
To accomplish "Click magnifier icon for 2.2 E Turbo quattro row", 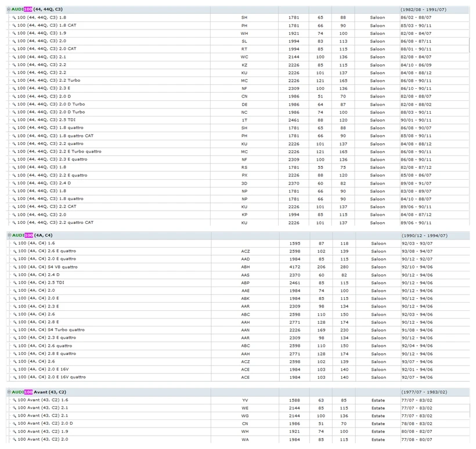I will (x=14, y=151).
